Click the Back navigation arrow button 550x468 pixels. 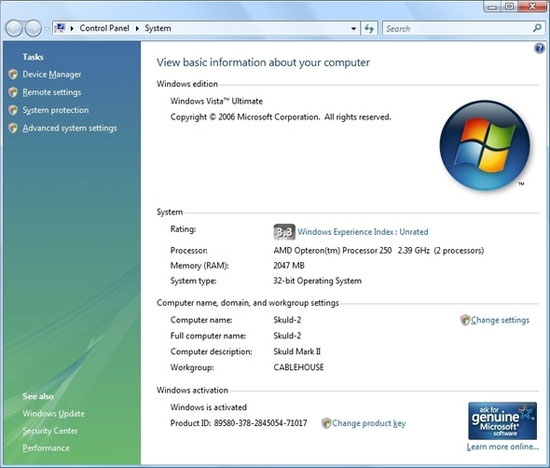(x=14, y=28)
